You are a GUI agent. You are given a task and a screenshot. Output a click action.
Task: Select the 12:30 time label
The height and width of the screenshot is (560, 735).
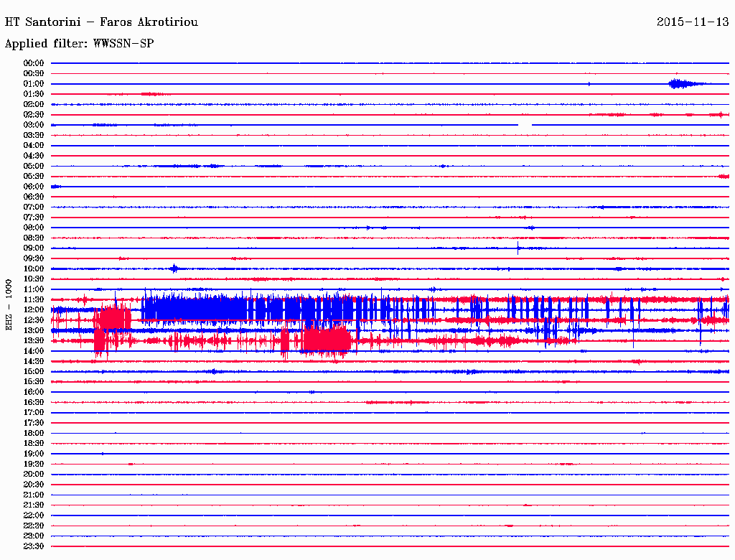point(33,320)
